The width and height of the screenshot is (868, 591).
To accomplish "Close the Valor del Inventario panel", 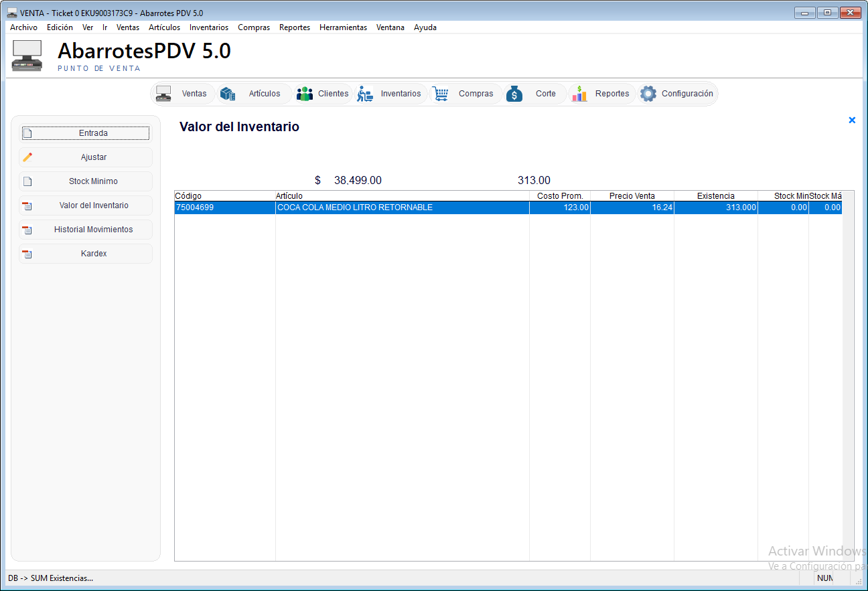I will click(x=852, y=120).
